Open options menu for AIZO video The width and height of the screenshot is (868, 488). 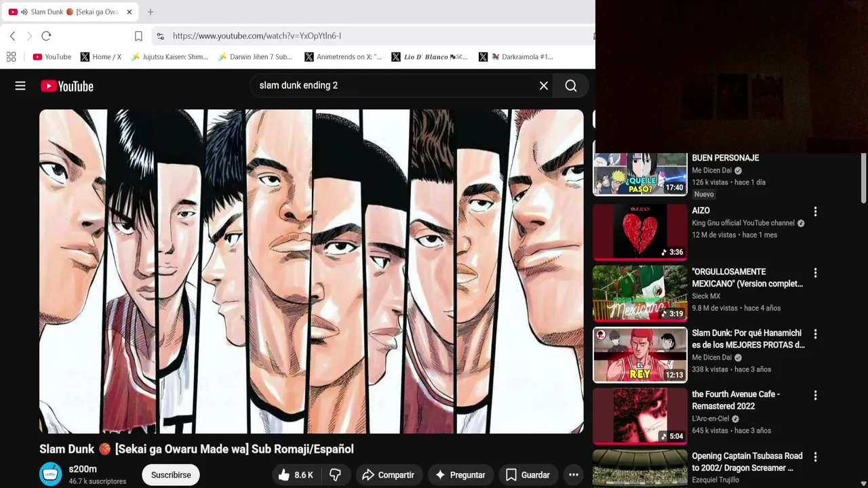815,211
